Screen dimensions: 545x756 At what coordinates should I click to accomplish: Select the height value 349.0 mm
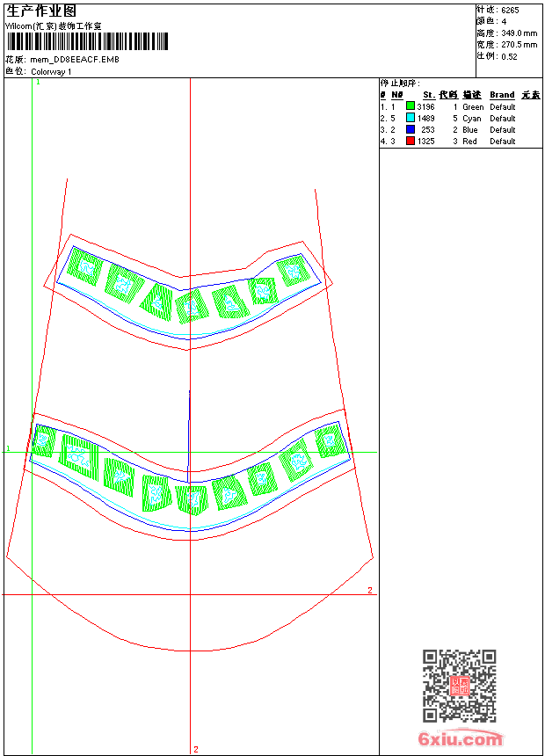pyautogui.click(x=520, y=33)
